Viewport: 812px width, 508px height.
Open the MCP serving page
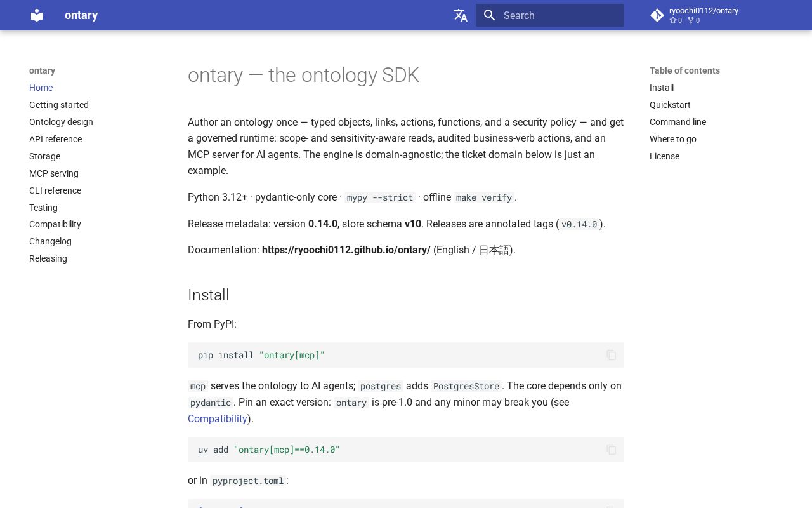54,173
